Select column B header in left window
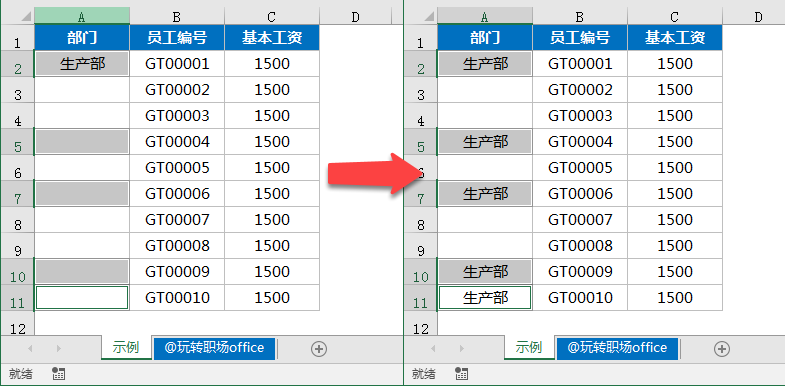Screen dimensions: 785x386 [x=177, y=17]
